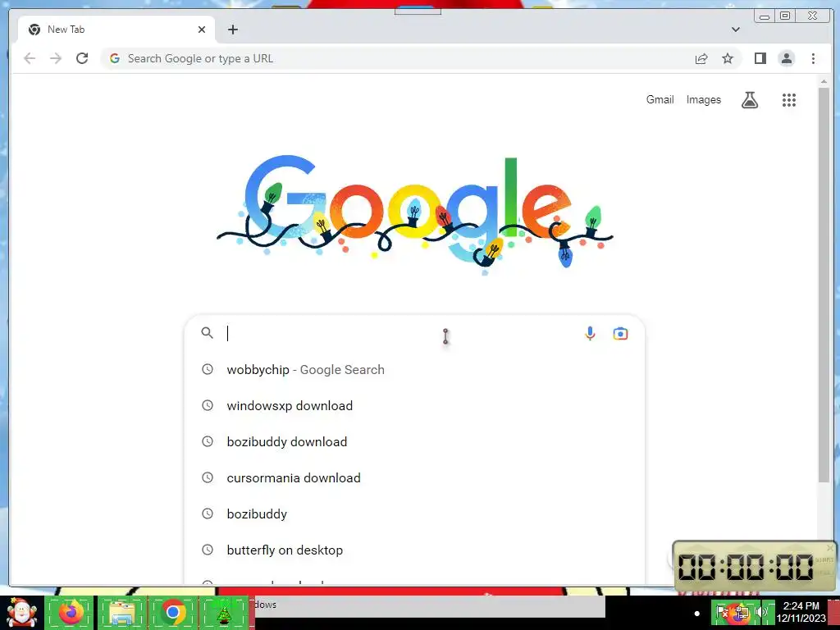Click the Google G icon in address bar
The width and height of the screenshot is (840, 630).
click(115, 58)
